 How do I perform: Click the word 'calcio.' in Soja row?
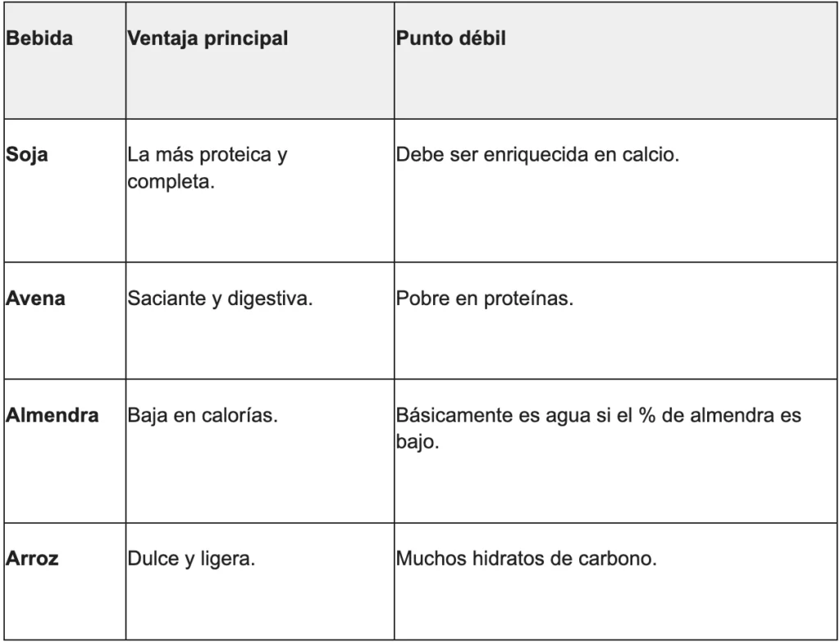click(651, 155)
